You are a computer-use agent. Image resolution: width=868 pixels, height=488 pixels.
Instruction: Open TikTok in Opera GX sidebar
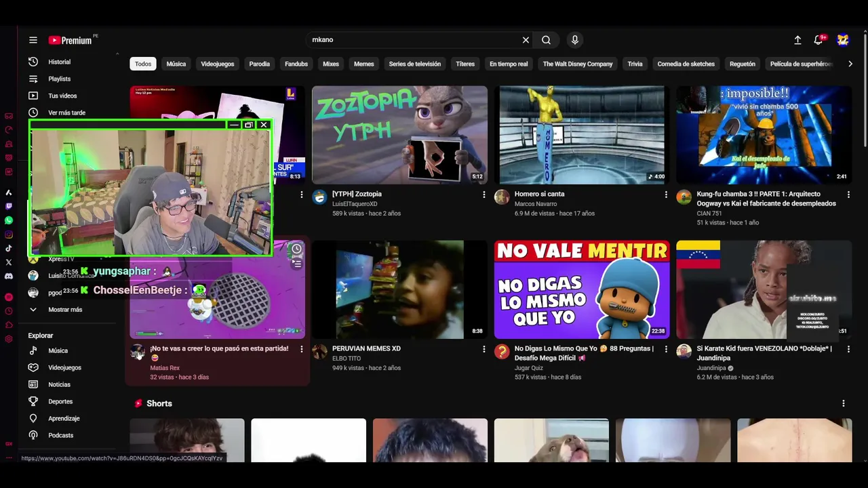9,248
